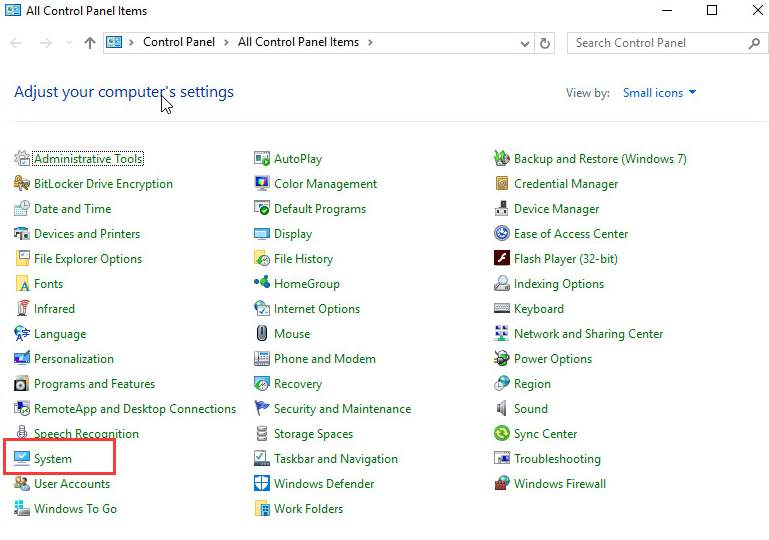Screen dimensions: 769x540
Task: Open the Speech Recognition microphone icon
Action: (x=22, y=433)
